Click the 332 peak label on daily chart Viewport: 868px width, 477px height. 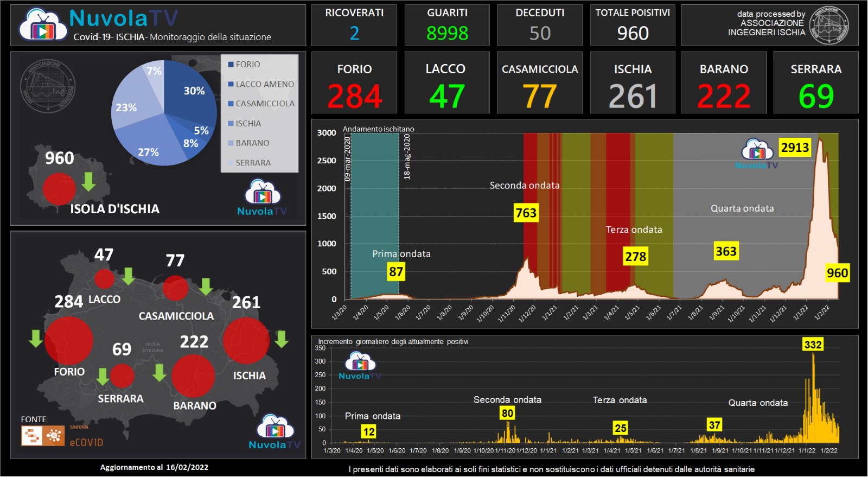pos(812,345)
